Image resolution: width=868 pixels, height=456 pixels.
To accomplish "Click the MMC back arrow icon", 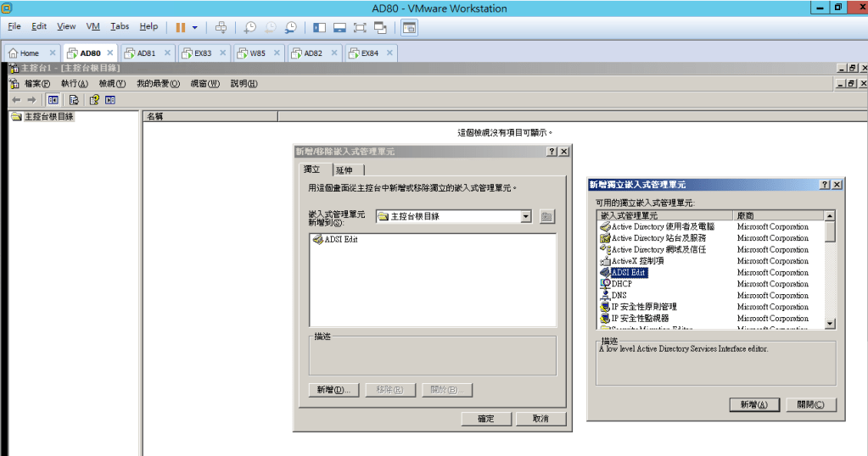I will 16,100.
